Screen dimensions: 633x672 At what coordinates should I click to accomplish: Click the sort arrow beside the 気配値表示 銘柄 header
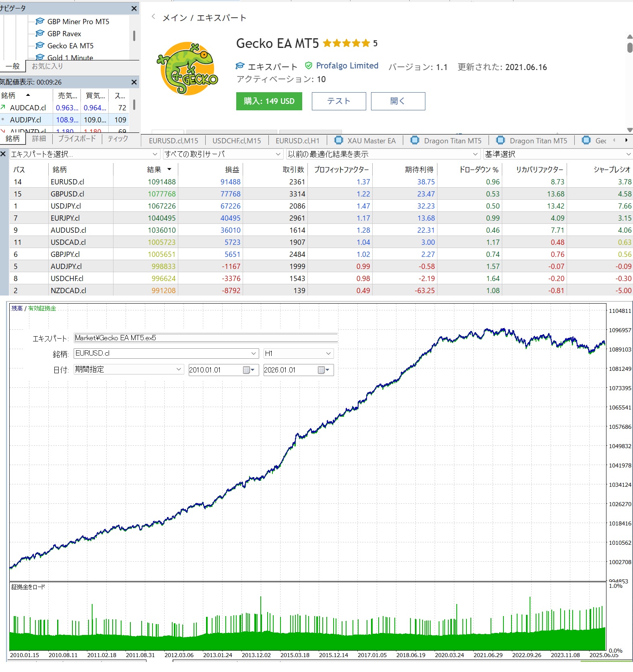(28, 95)
